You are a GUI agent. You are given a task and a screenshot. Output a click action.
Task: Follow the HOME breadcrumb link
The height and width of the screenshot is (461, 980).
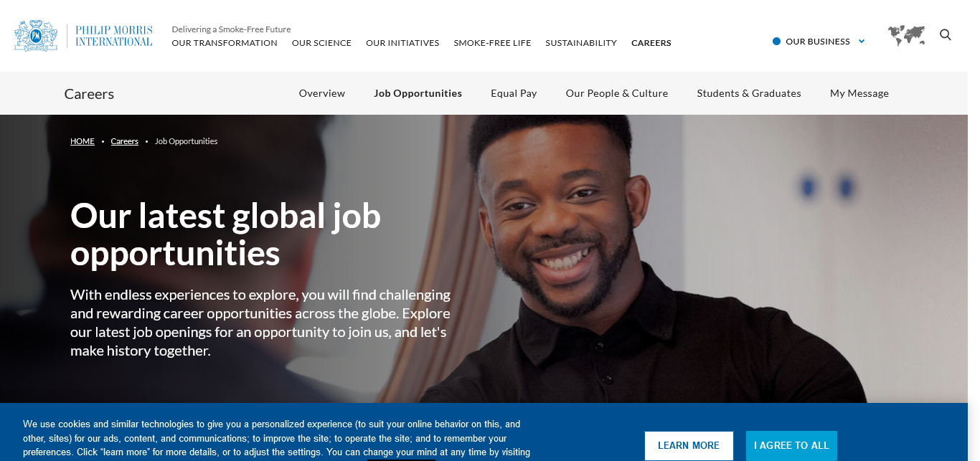pyautogui.click(x=83, y=141)
